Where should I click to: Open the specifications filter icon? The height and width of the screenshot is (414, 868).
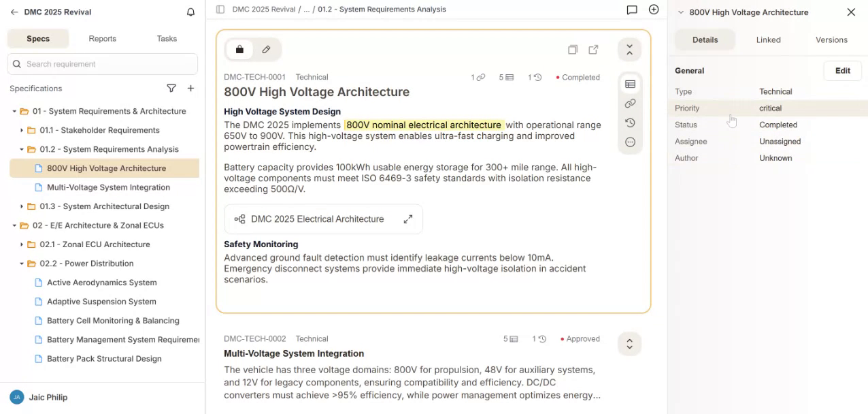click(171, 89)
